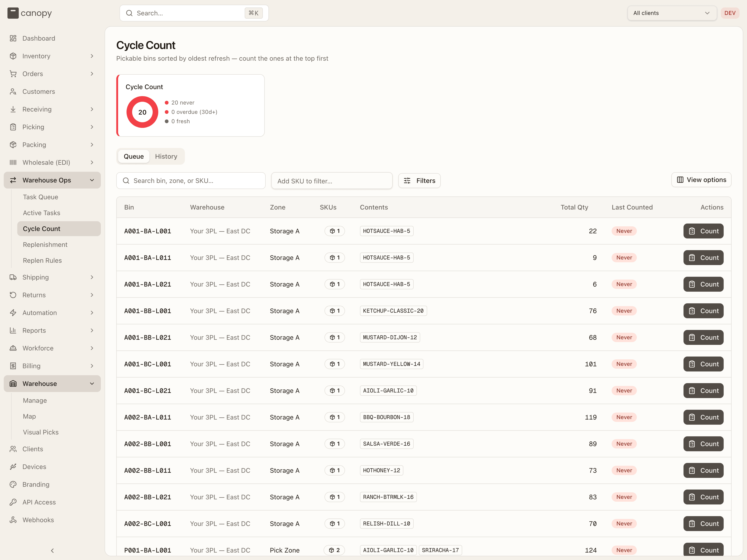Screen dimensions: 747x560
Task: Open View options
Action: point(701,180)
